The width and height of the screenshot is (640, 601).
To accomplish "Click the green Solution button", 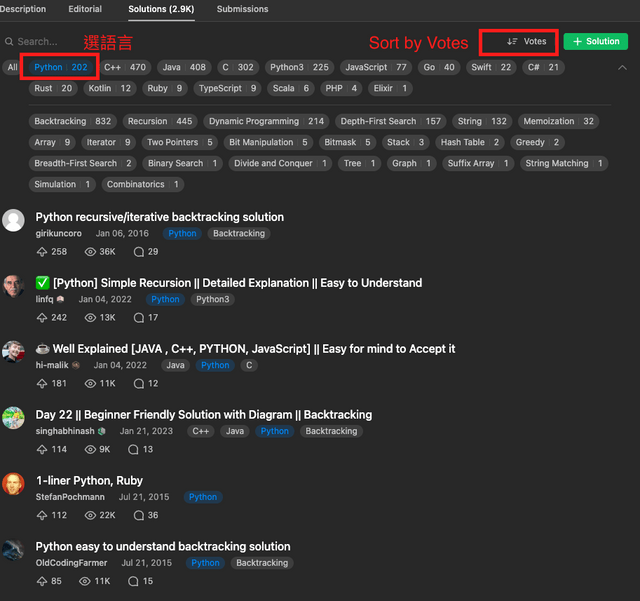I will click(596, 41).
